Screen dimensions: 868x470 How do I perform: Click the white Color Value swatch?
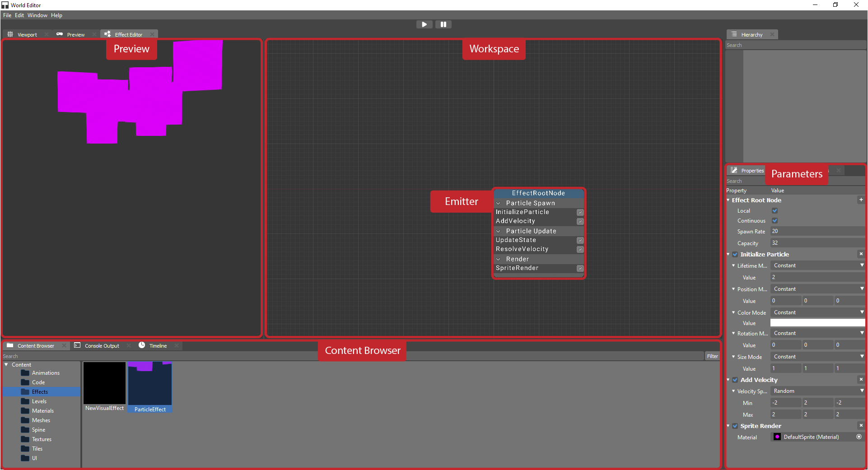(817, 323)
